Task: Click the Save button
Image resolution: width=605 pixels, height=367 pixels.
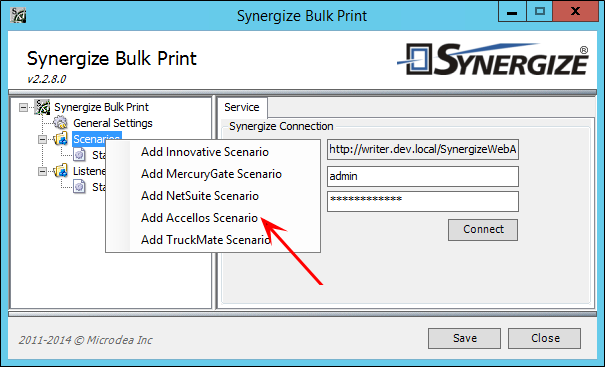Action: click(x=465, y=338)
